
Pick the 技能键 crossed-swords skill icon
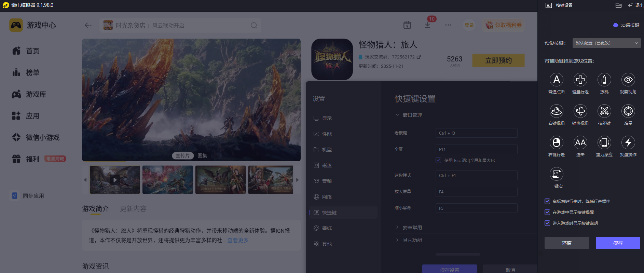click(x=604, y=111)
